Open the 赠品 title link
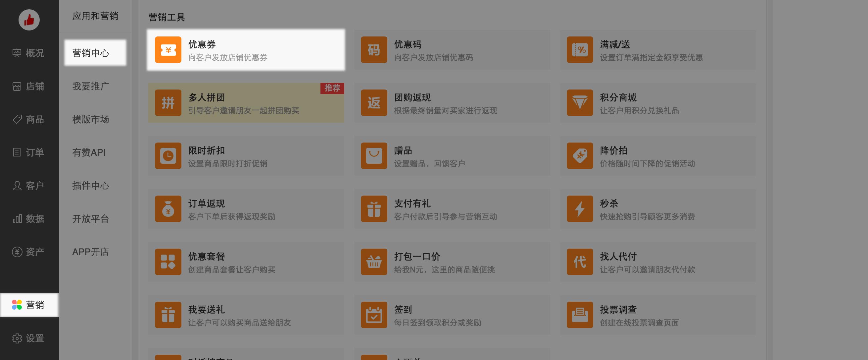This screenshot has width=868, height=360. [x=403, y=150]
